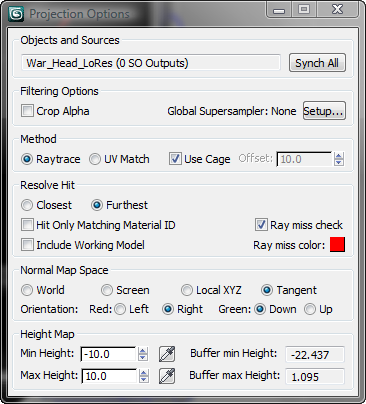
Task: Toggle Hit Only Matching Material ID
Action: tap(27, 225)
